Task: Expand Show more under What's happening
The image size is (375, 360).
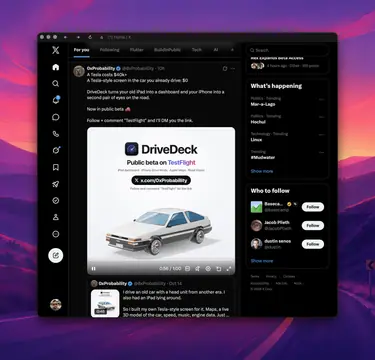Action: [x=262, y=171]
